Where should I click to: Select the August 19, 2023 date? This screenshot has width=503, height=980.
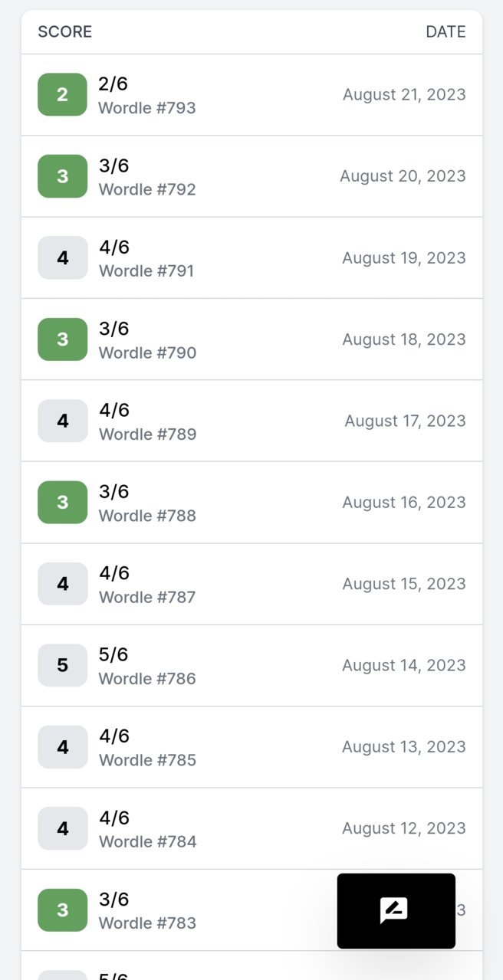pyautogui.click(x=404, y=258)
